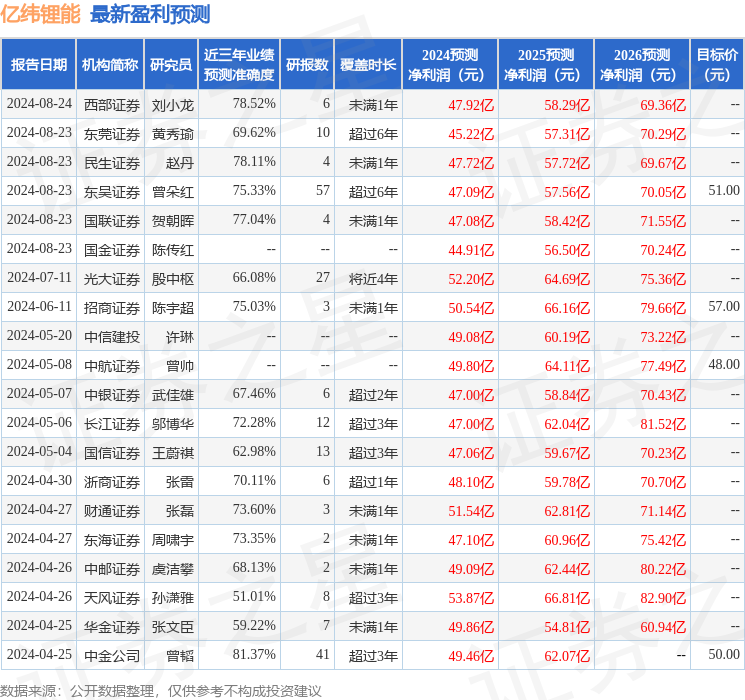Select the 天风证券 institution cell
The image size is (745, 700).
[112, 598]
